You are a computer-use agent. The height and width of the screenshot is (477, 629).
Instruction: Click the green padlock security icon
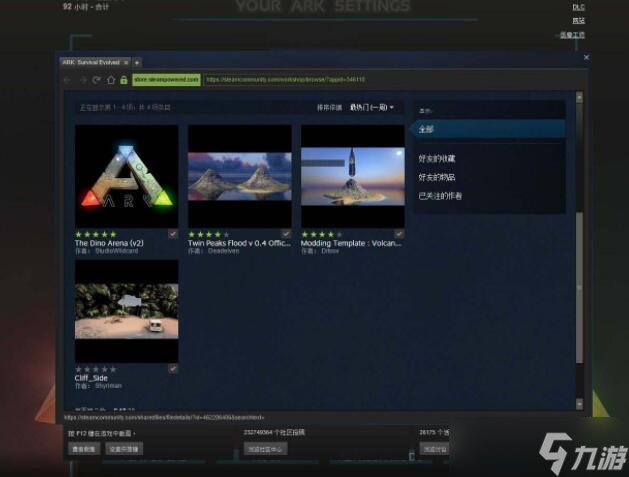click(123, 80)
